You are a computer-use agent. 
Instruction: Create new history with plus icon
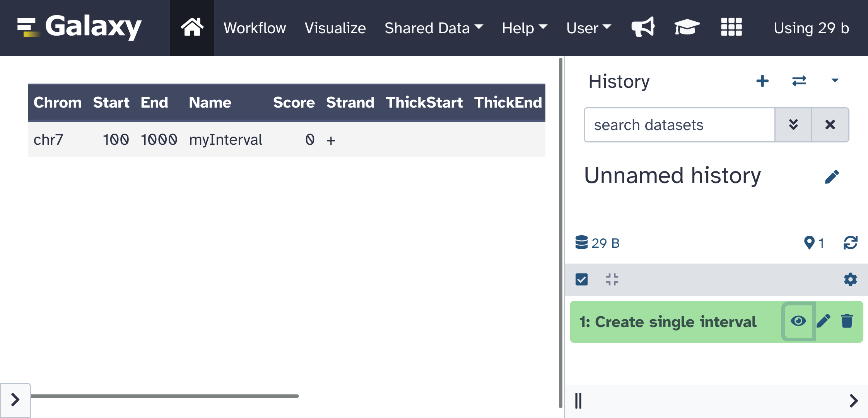tap(762, 81)
